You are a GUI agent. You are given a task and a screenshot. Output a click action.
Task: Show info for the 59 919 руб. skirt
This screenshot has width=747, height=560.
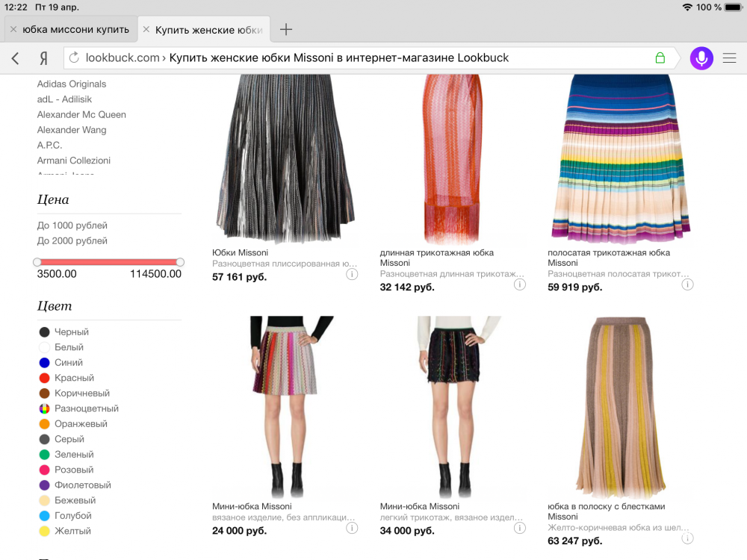pyautogui.click(x=687, y=284)
